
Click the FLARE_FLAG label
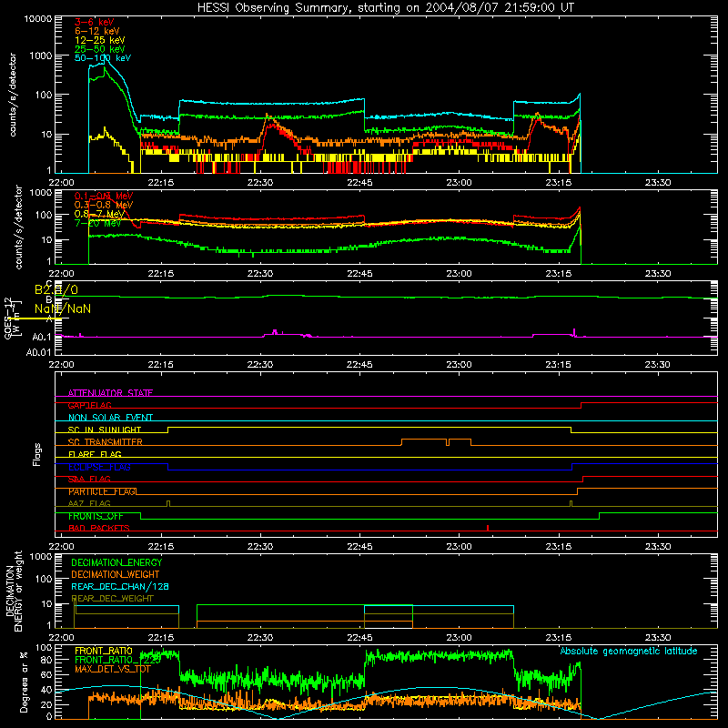[x=95, y=454]
